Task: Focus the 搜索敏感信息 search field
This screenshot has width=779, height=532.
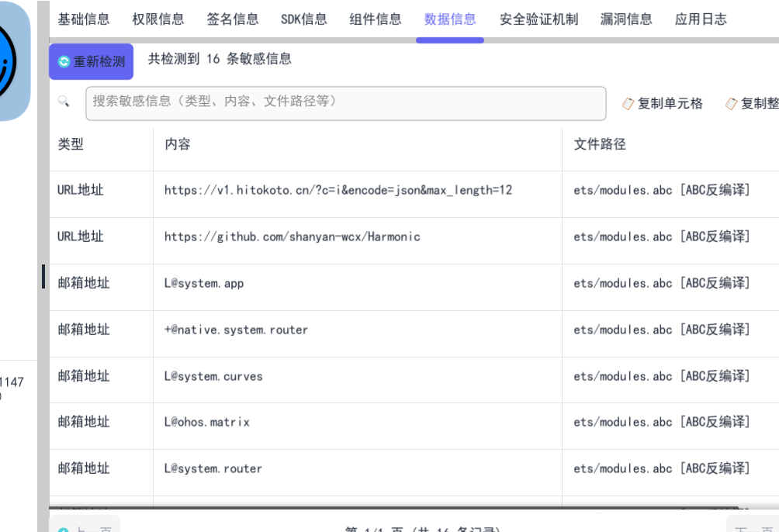Action: click(x=345, y=102)
